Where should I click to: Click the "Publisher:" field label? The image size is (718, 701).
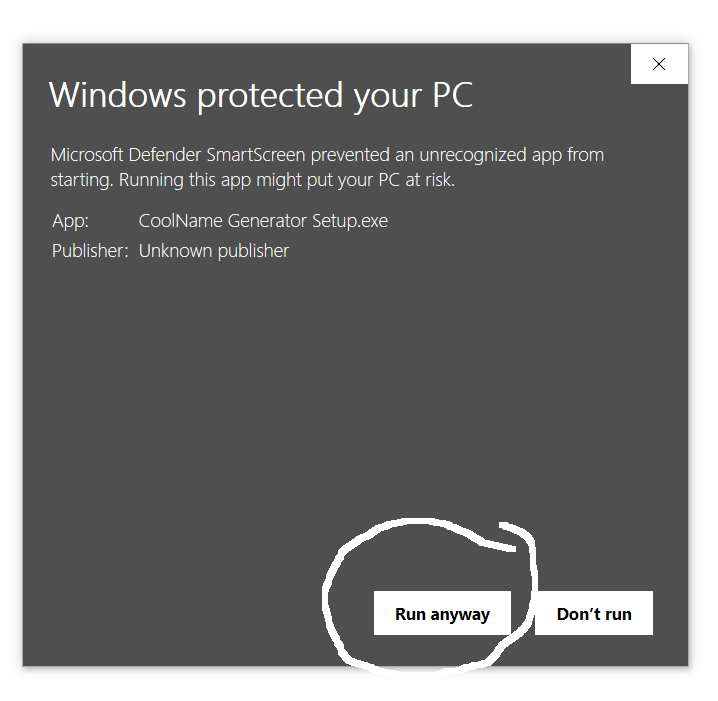90,251
